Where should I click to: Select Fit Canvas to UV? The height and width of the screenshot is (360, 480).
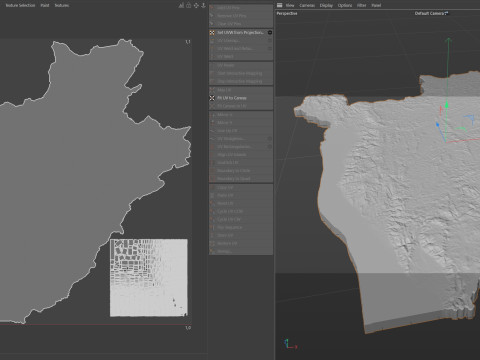(x=241, y=106)
